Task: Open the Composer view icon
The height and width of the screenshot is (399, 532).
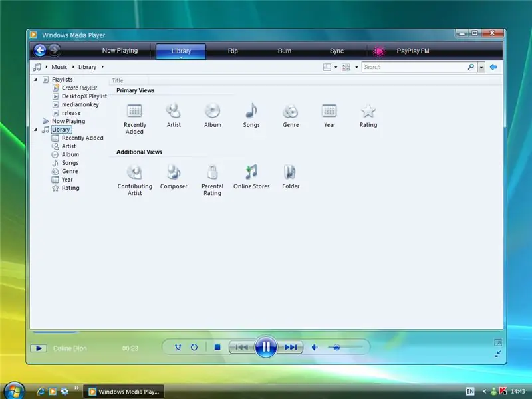Action: pyautogui.click(x=174, y=172)
